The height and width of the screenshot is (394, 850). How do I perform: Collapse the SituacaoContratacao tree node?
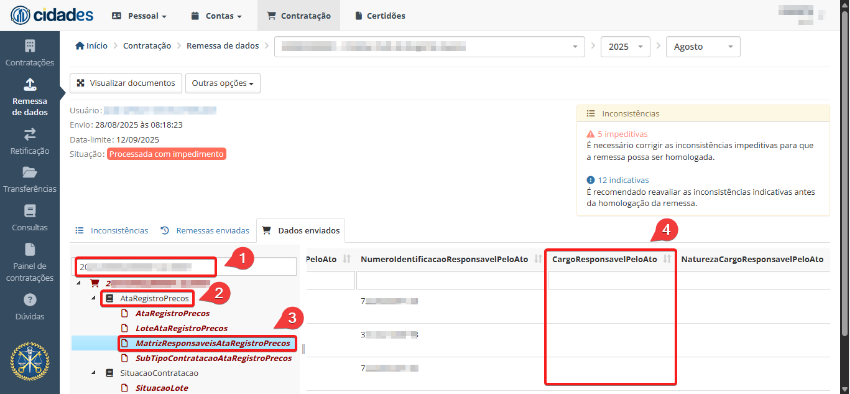pyautogui.click(x=93, y=373)
